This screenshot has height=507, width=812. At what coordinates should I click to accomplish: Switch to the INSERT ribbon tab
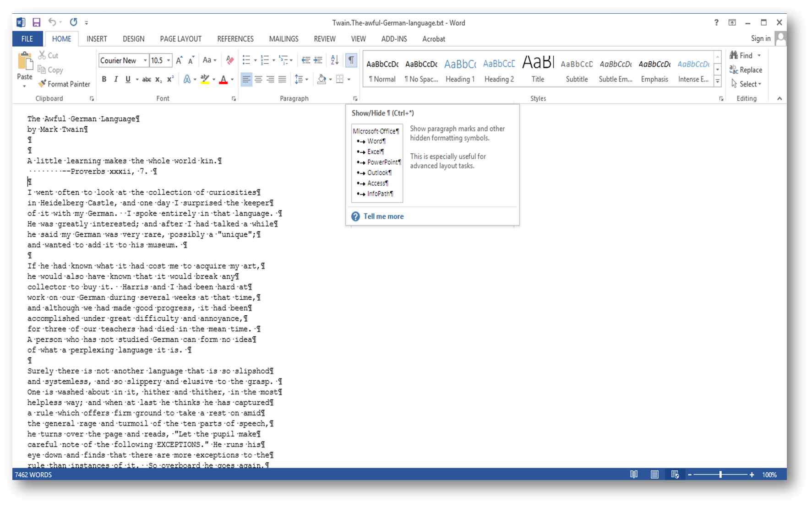[x=97, y=39]
